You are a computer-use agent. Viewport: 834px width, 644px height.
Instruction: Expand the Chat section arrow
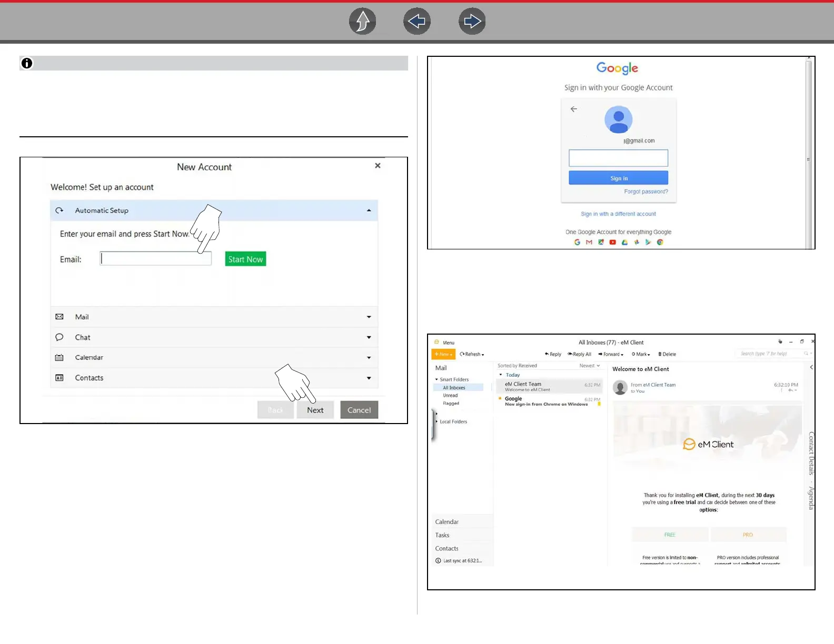[369, 337]
